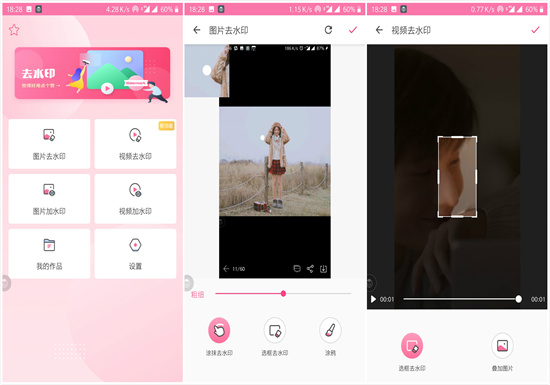
Task: Open 我的作品 my works folder
Action: coord(49,254)
